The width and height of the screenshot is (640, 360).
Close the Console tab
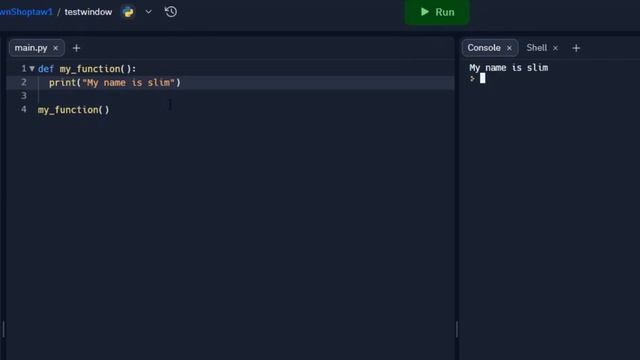point(509,48)
